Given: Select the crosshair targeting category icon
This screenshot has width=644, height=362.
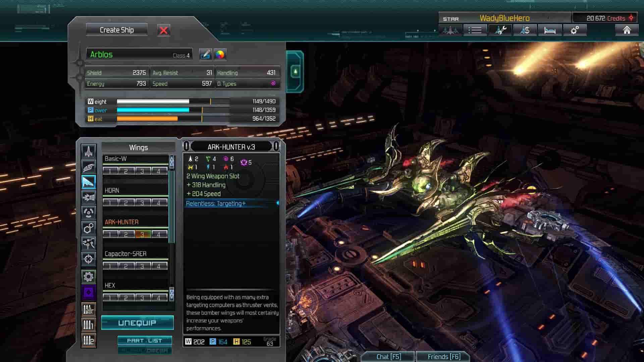Looking at the screenshot, I should [89, 259].
